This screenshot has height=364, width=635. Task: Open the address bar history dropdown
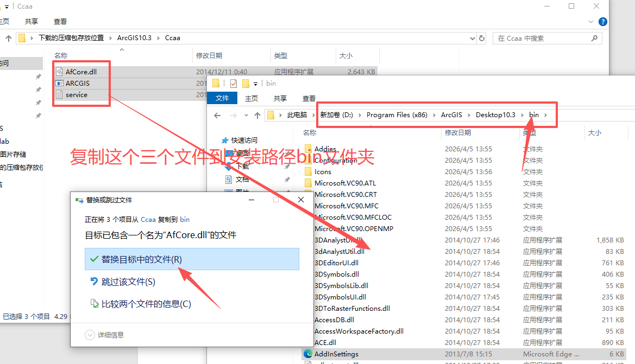coord(472,38)
